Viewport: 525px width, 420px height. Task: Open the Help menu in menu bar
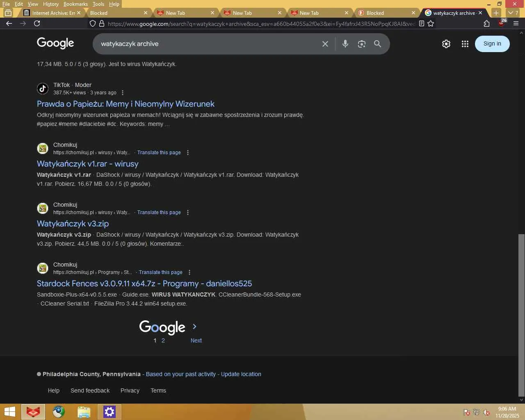[x=114, y=4]
